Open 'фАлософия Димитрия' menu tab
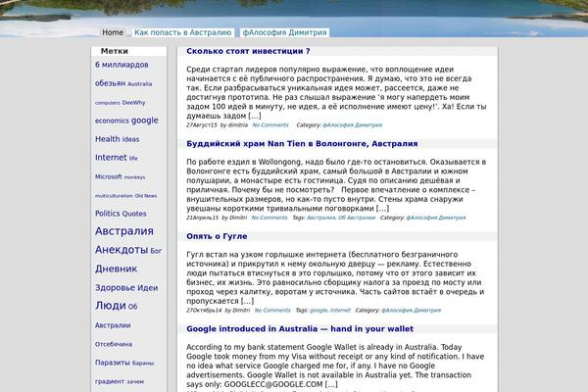This screenshot has height=392, width=588. tap(284, 32)
